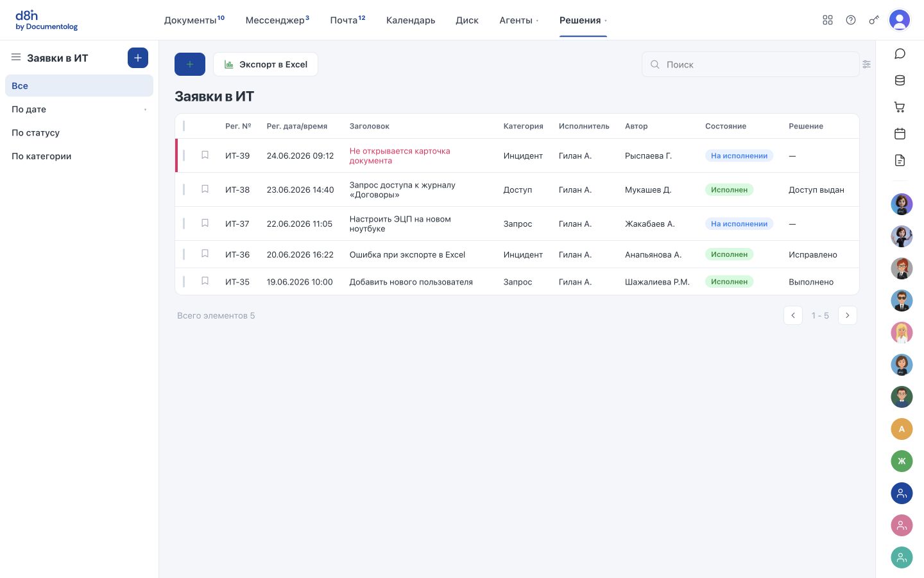Viewport: 924px width, 578px height.
Task: Open the teal user contact avatar
Action: point(902,557)
